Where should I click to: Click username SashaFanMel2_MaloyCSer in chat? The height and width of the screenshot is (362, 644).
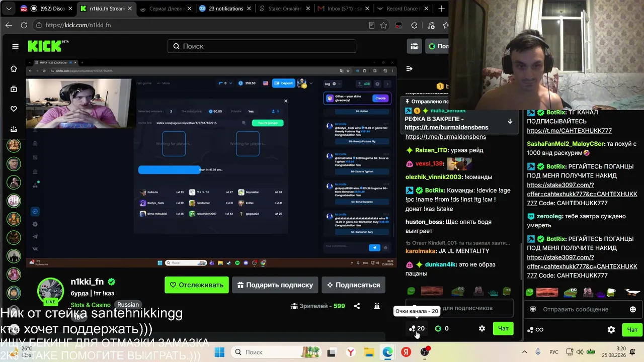coord(566,144)
